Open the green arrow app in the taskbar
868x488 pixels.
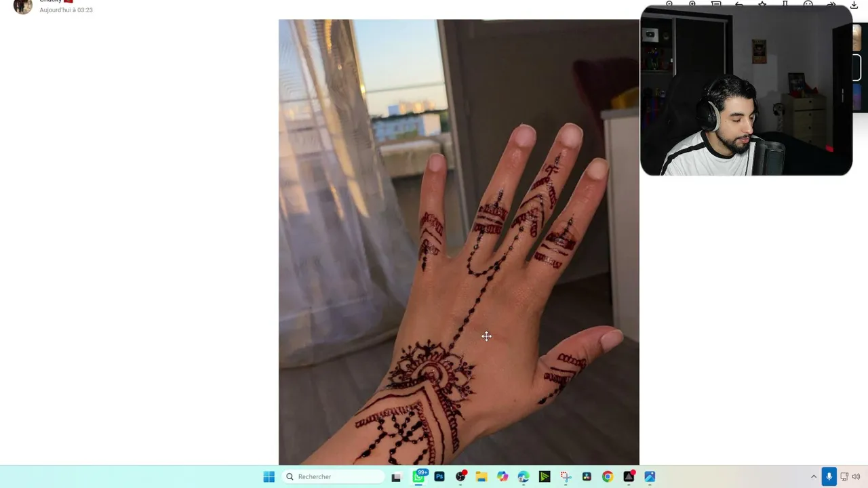pyautogui.click(x=545, y=476)
